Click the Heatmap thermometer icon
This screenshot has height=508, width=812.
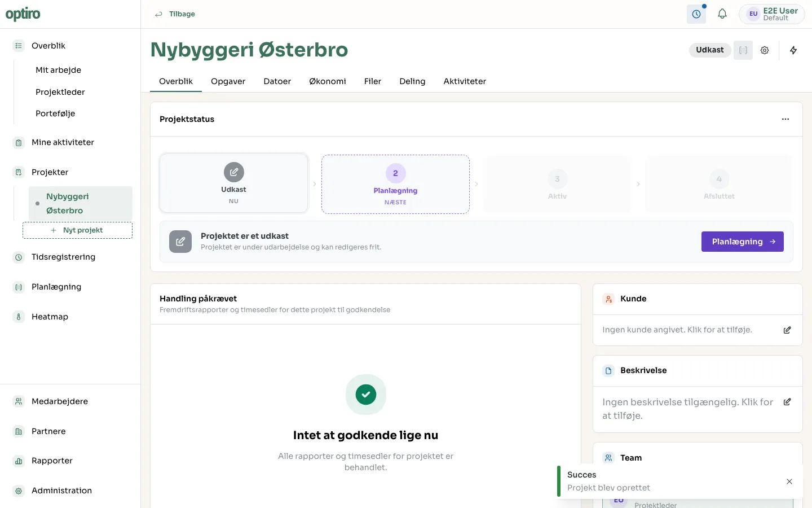[19, 317]
